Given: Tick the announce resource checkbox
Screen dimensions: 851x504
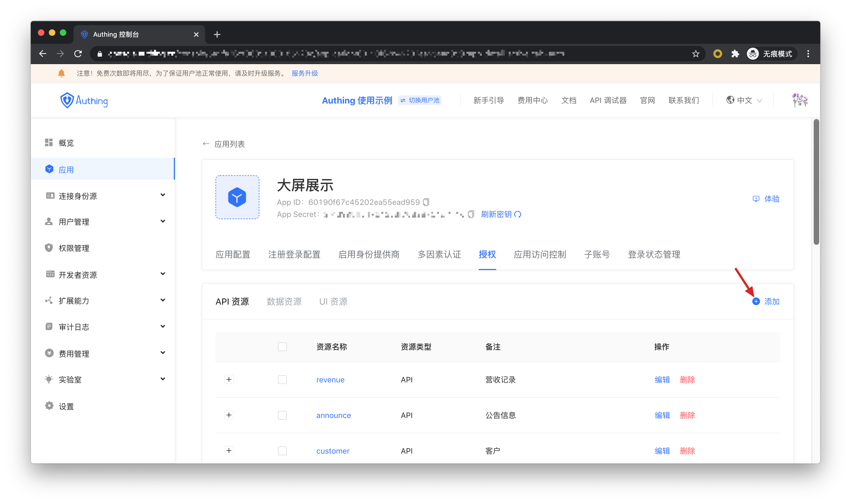Looking at the screenshot, I should pos(282,415).
